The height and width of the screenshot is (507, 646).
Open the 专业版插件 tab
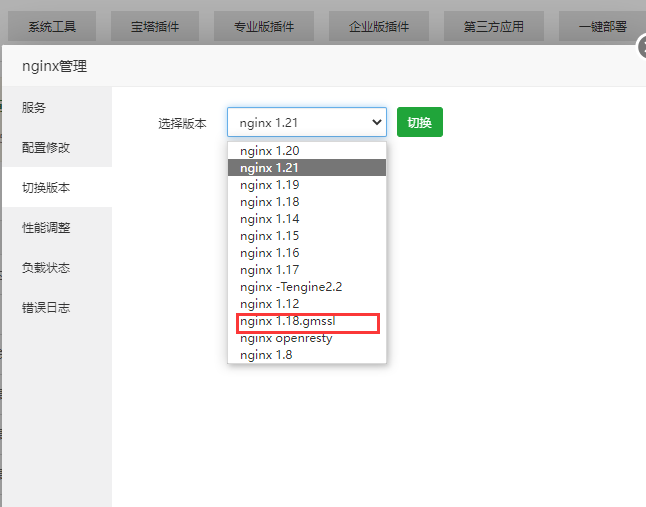pos(264,26)
